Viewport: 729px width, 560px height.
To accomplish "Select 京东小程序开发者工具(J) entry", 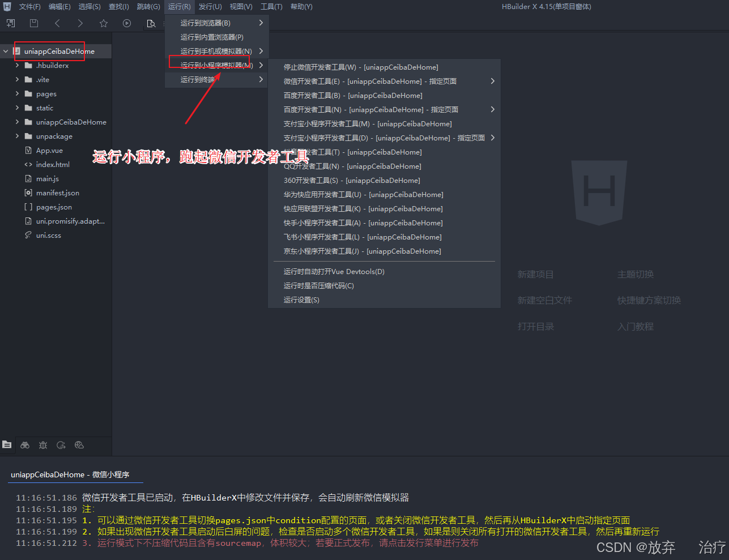I will 385,251.
